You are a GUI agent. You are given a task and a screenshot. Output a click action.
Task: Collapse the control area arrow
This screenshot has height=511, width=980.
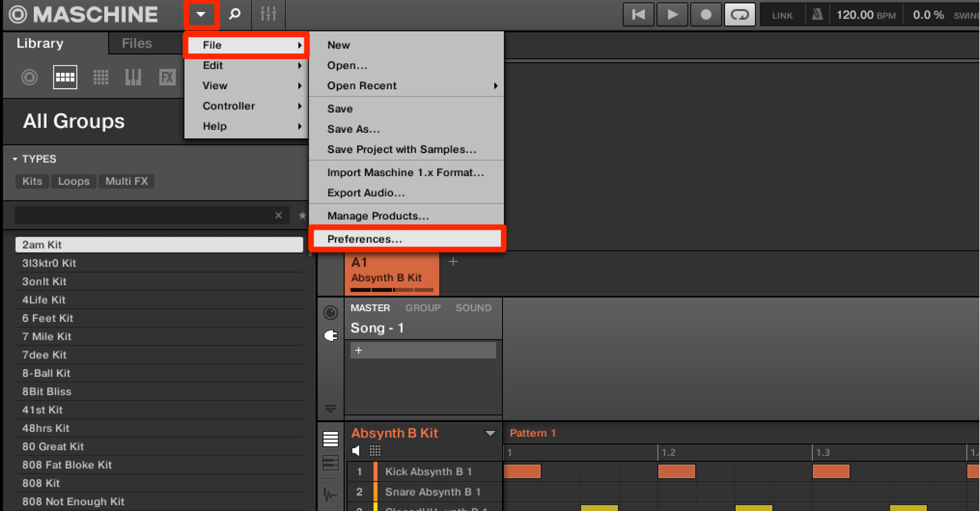330,409
